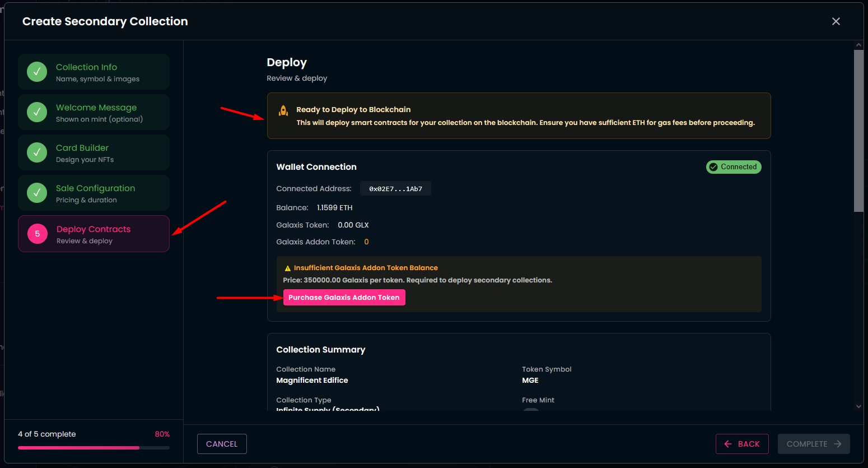Click the Welcome Message checkmark icon
The image size is (868, 468).
coord(37,112)
